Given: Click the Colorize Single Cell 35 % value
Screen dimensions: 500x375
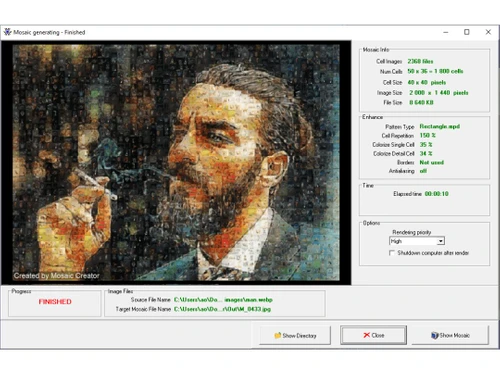Looking at the screenshot, I should click(x=426, y=145).
